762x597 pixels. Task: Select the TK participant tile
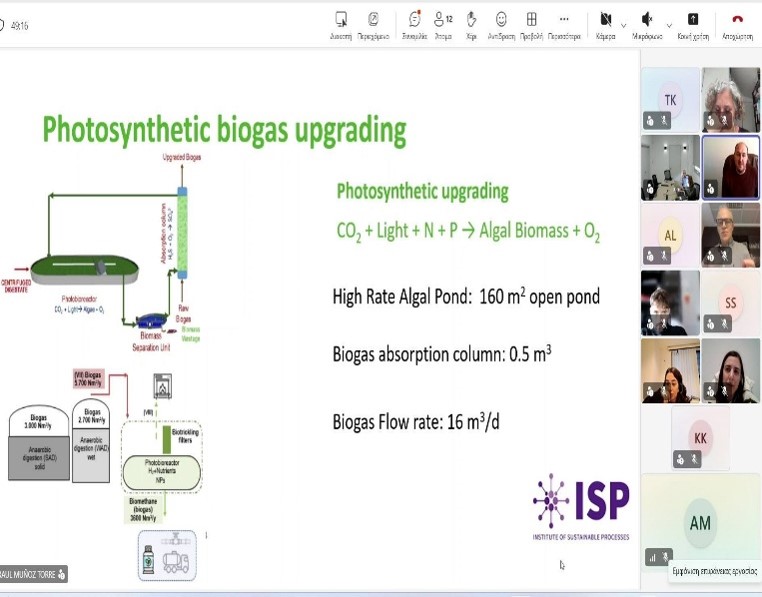(670, 100)
